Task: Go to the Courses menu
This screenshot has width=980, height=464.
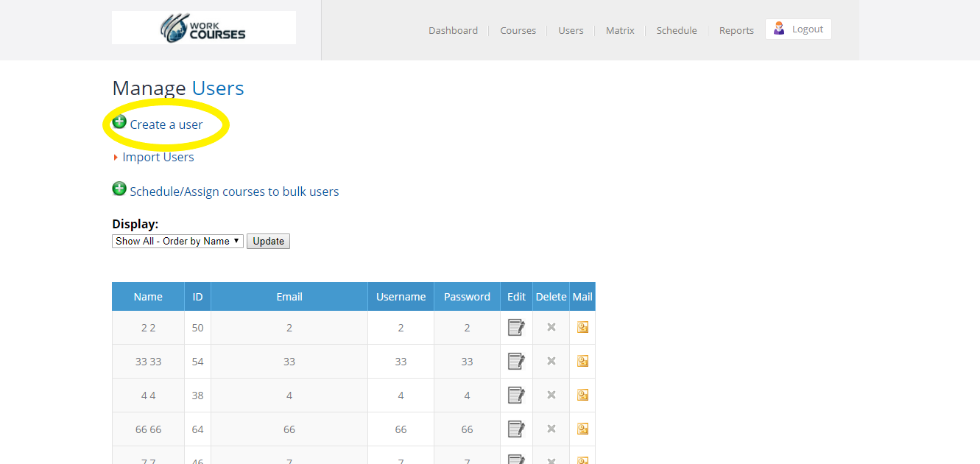Action: pyautogui.click(x=518, y=30)
